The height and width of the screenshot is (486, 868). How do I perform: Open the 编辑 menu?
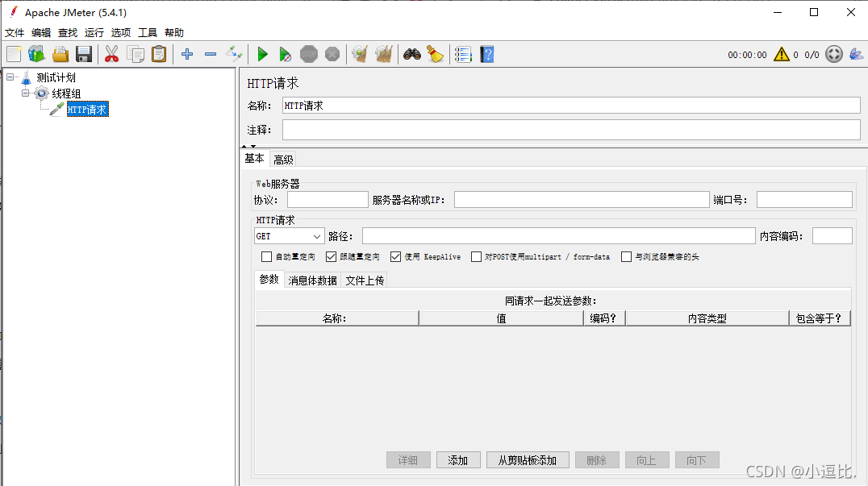(x=41, y=32)
